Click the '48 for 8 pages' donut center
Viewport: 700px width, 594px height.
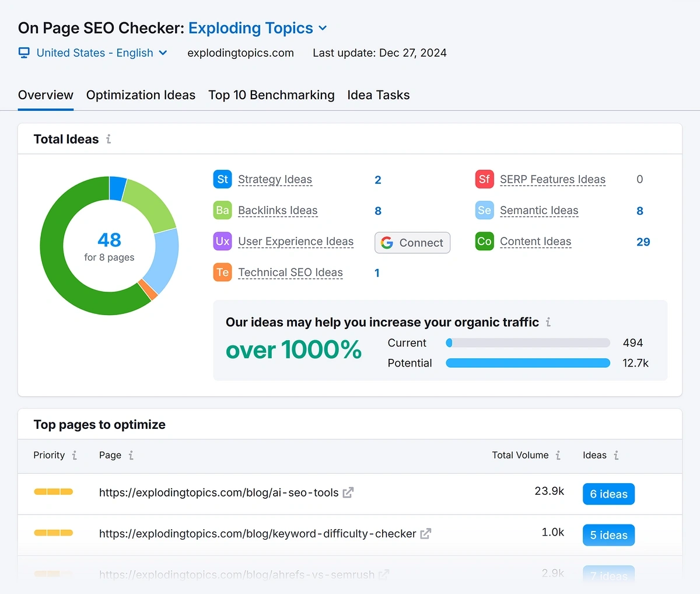pos(109,247)
